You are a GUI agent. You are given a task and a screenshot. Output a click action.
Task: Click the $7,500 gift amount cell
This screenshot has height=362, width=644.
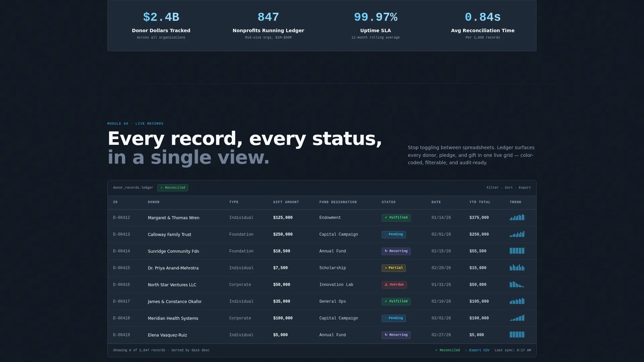[x=280, y=268]
